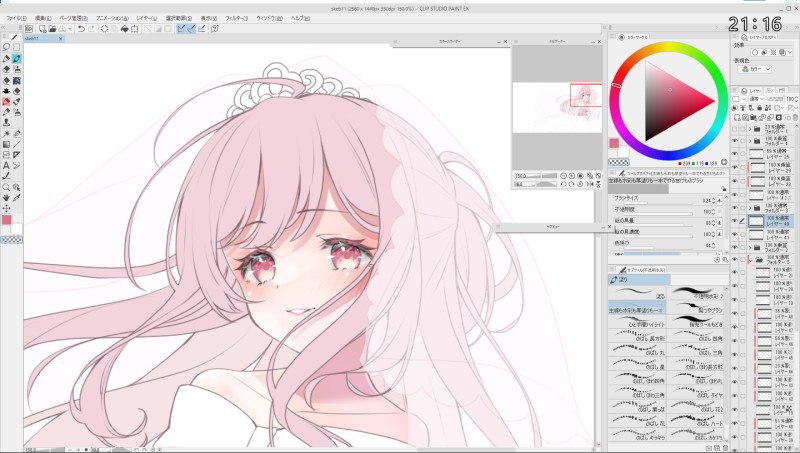Click the brush size slider
This screenshot has height=453, width=800.
[x=656, y=202]
